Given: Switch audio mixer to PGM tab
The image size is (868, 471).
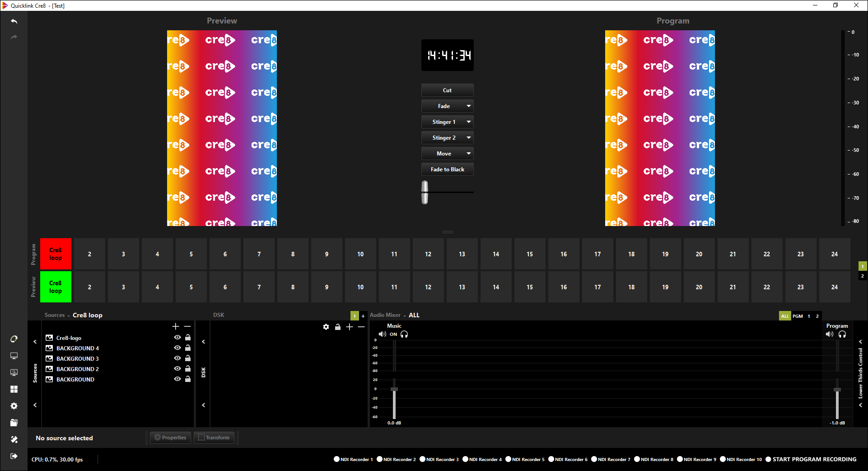Looking at the screenshot, I should pos(798,316).
